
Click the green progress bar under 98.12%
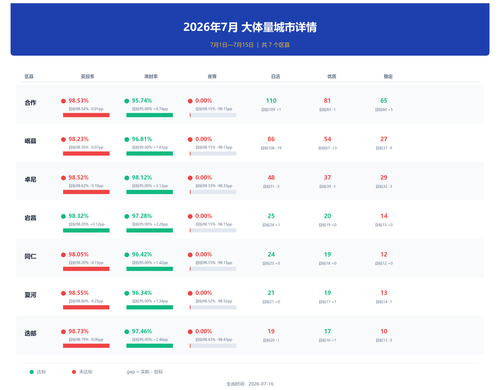click(150, 192)
